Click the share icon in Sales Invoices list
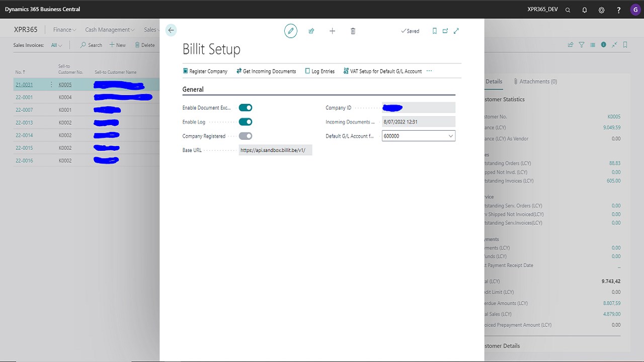 click(571, 45)
